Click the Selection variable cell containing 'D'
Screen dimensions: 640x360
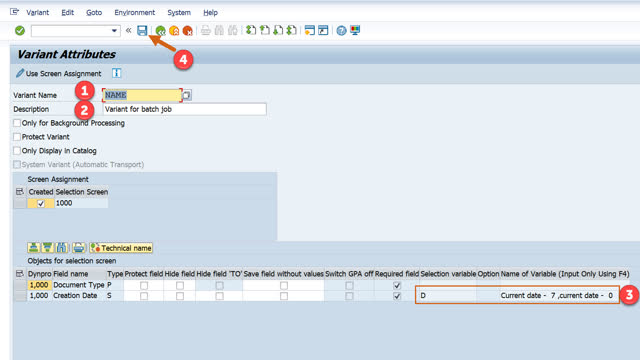(x=448, y=296)
